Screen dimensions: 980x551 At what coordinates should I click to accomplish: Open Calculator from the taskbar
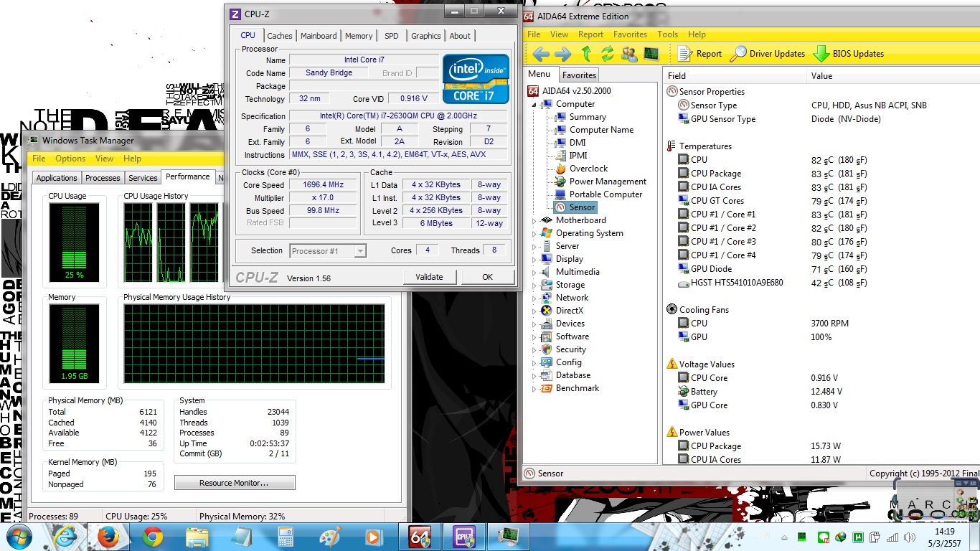point(286,537)
